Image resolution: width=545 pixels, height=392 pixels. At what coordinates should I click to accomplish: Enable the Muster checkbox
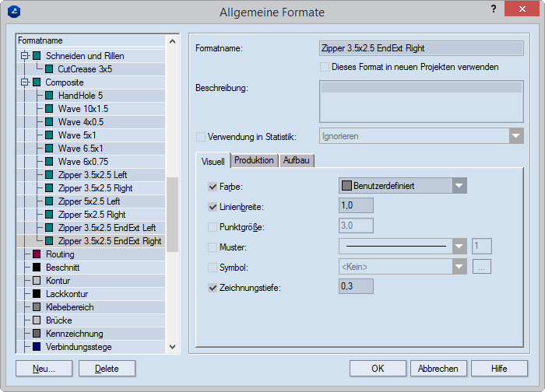(213, 247)
